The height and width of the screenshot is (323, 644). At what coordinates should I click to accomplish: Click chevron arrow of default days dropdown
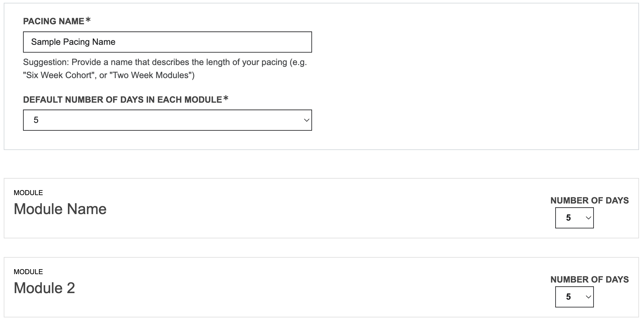pyautogui.click(x=306, y=120)
